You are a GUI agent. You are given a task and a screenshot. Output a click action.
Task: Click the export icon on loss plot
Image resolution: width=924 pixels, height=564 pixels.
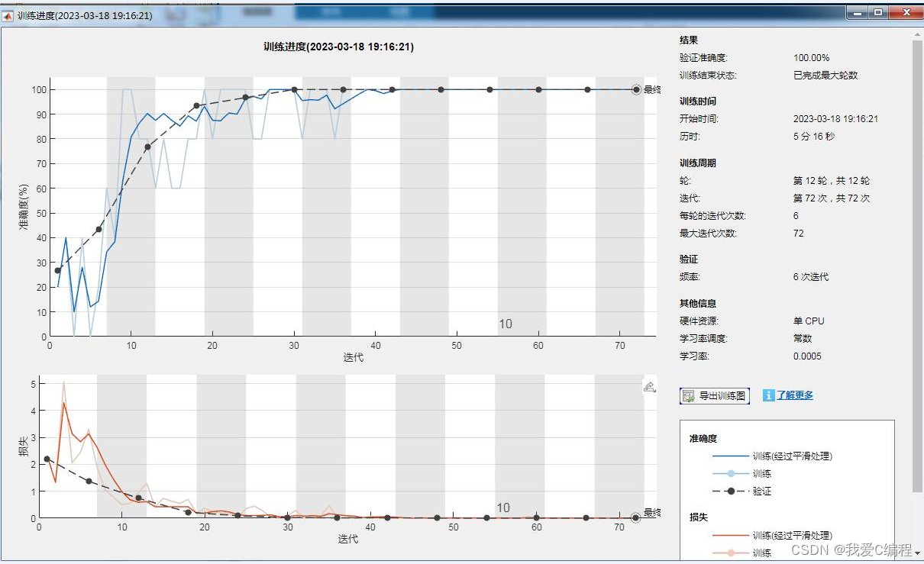[x=649, y=387]
